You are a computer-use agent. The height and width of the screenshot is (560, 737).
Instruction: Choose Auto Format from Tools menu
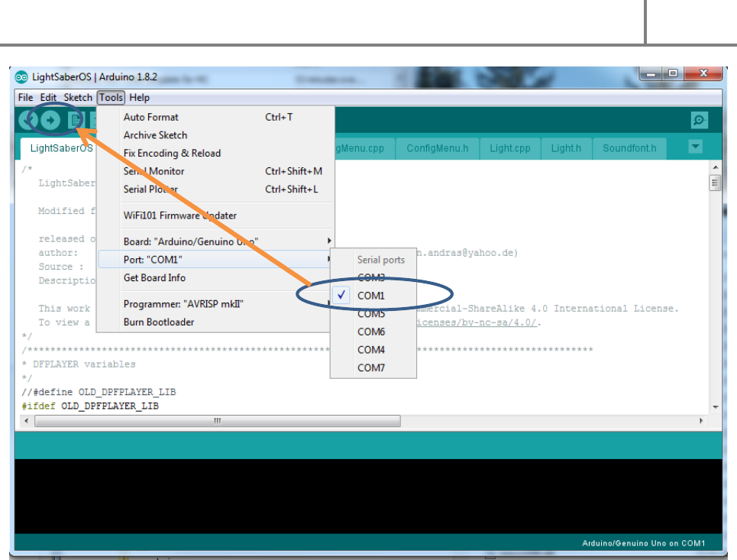tap(215, 117)
